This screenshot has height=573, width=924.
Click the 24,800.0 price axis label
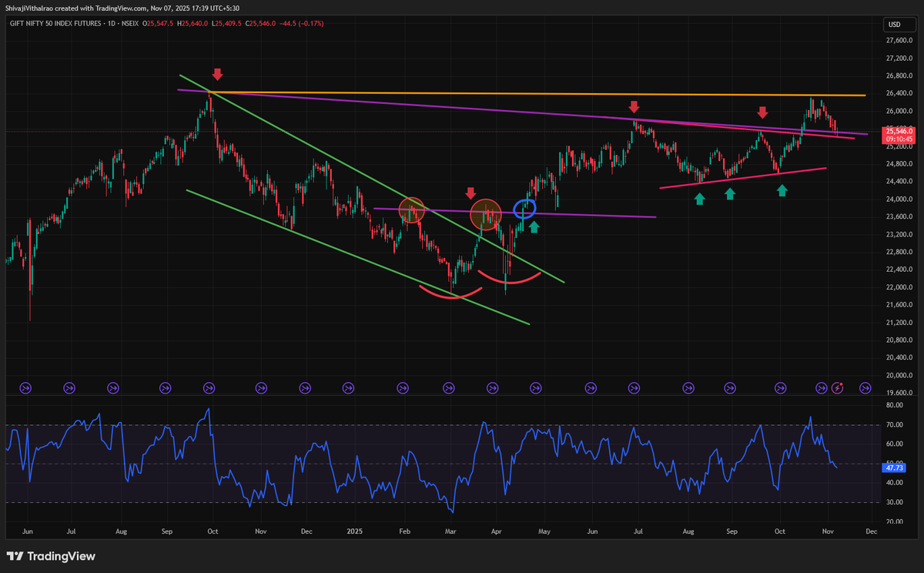point(899,164)
